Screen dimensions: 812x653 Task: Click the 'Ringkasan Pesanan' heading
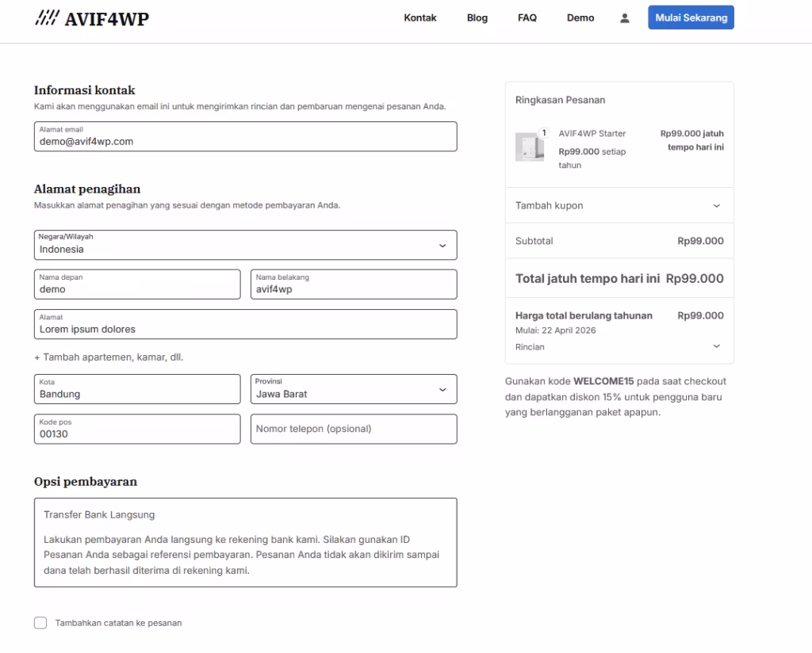[x=560, y=100]
